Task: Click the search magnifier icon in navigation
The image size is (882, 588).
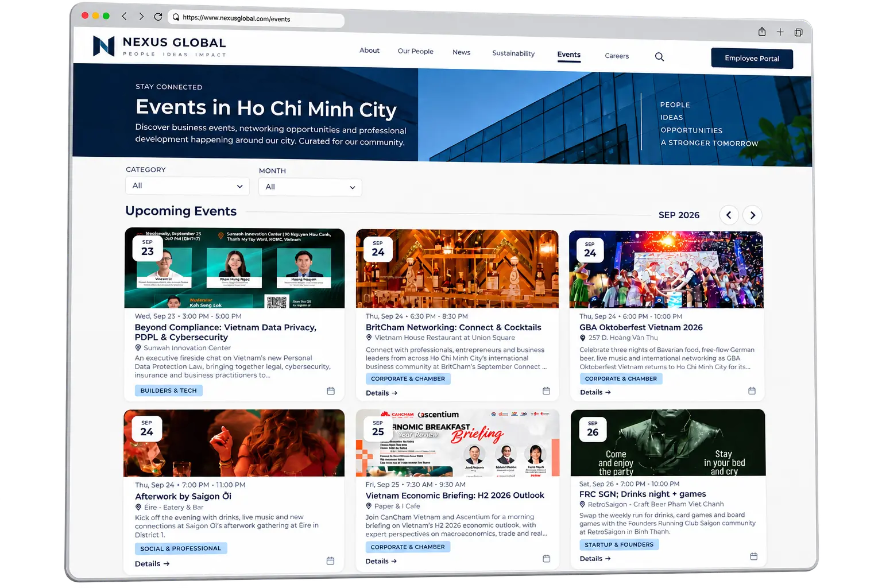Action: click(x=659, y=57)
